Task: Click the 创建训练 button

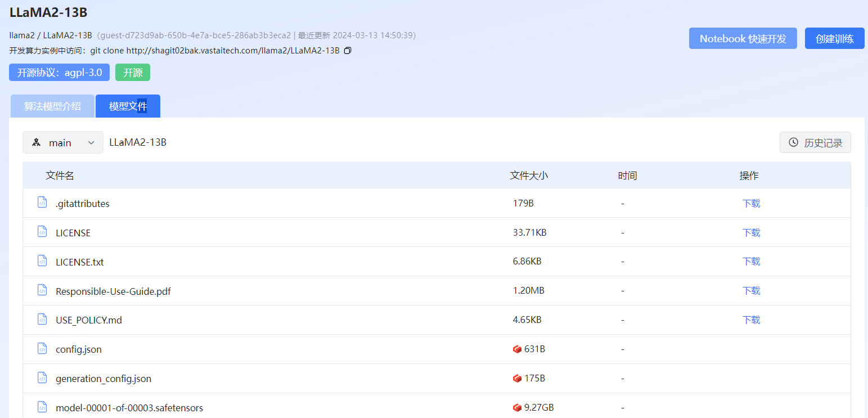Action: click(x=835, y=39)
